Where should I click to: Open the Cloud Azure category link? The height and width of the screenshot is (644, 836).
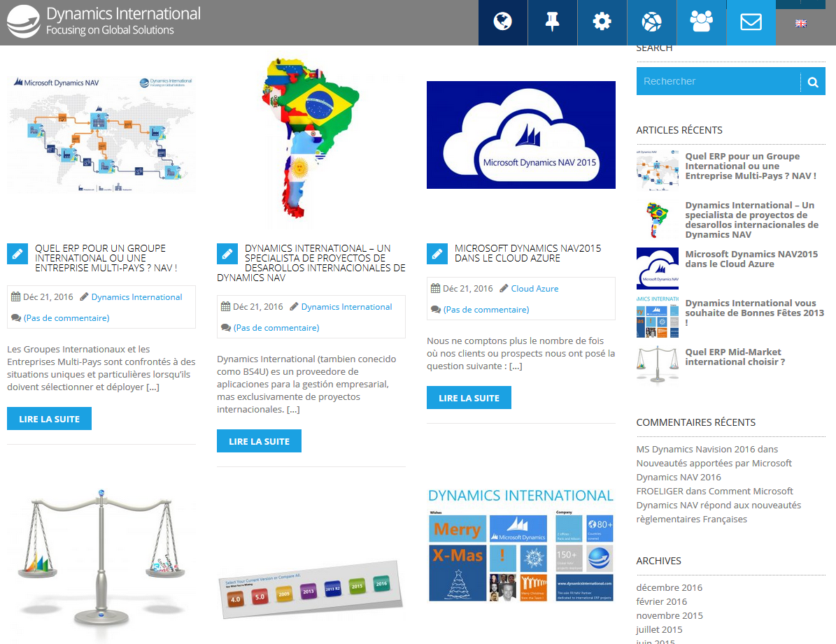click(534, 289)
